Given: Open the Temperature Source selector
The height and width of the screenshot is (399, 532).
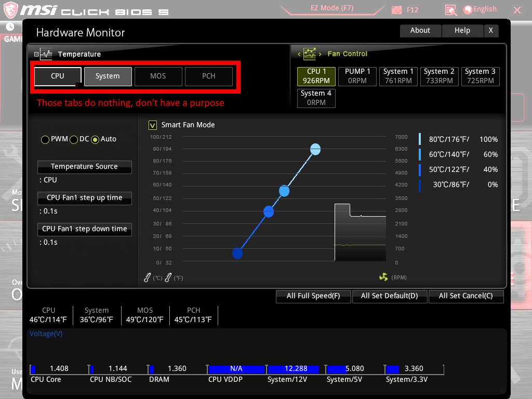Looking at the screenshot, I should [85, 167].
